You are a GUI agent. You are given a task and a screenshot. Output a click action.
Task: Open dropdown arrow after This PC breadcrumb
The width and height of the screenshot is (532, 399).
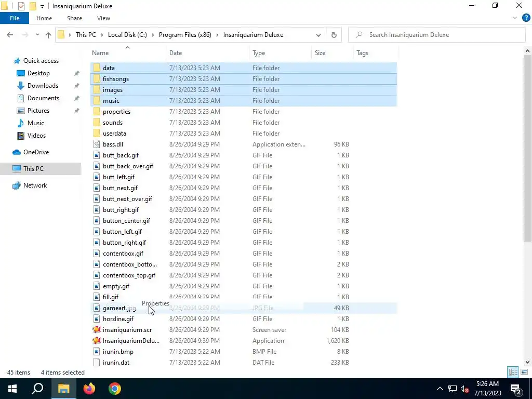(x=102, y=35)
